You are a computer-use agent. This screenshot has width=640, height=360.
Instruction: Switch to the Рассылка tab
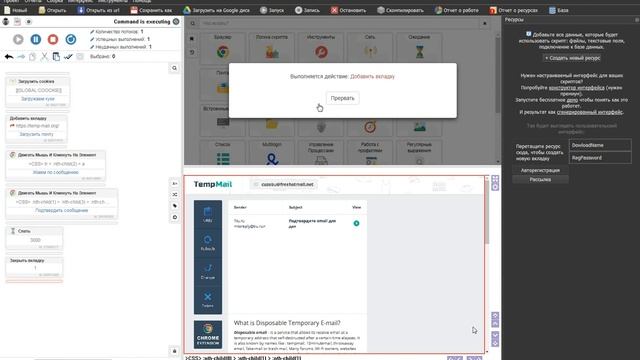pos(540,180)
